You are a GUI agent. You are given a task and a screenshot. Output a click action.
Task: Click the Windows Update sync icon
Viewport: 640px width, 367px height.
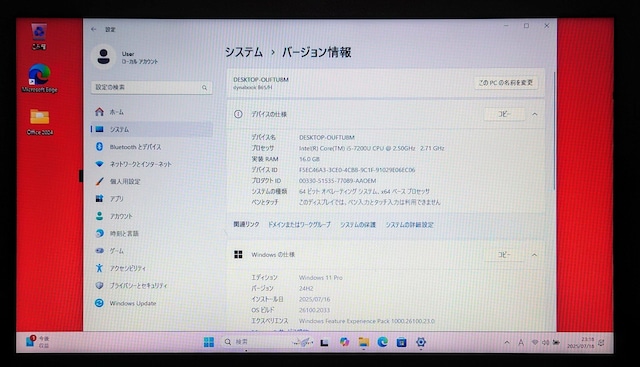click(99, 303)
